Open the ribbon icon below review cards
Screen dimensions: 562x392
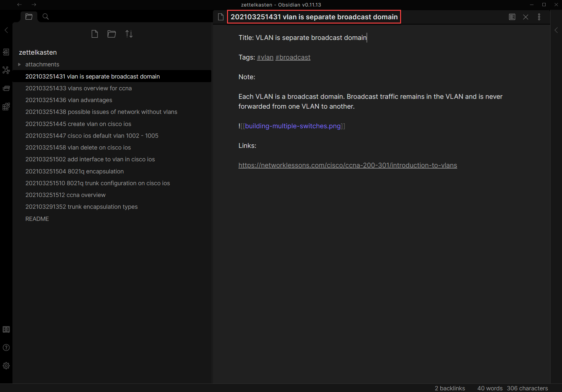[x=6, y=106]
